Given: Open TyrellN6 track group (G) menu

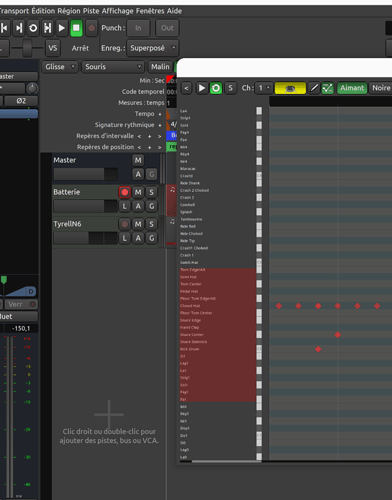Looking at the screenshot, I should tap(152, 238).
